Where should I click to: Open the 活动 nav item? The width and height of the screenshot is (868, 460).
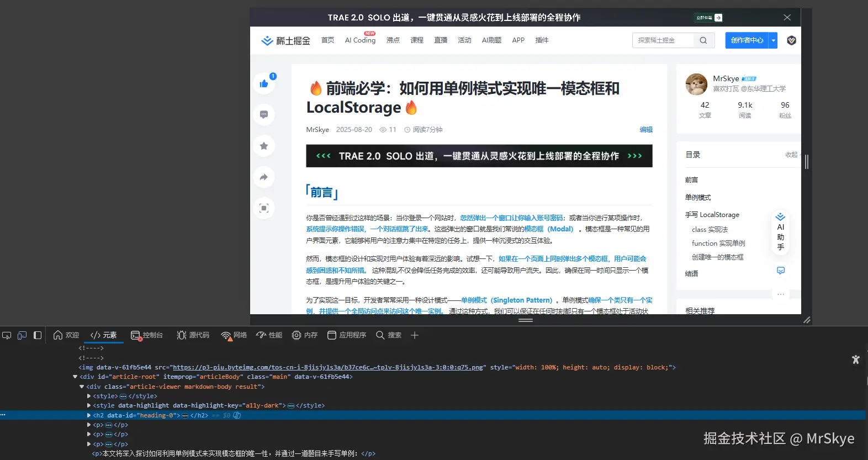point(464,40)
